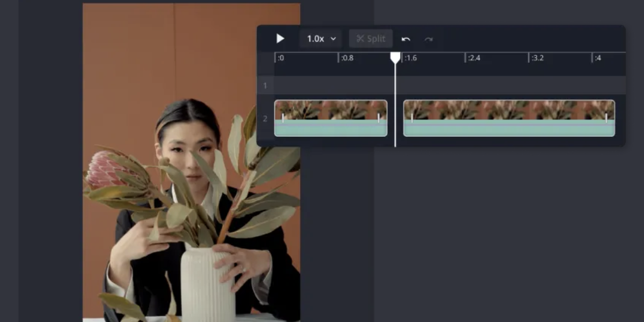Click the redo arrow icon

429,39
